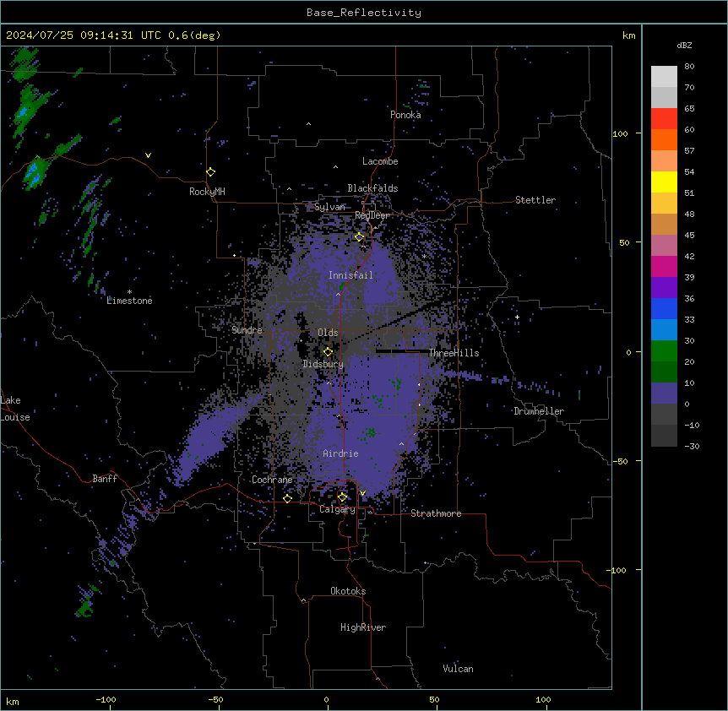Click the yellow V marker west of RockyMH
728x711 pixels.
point(148,155)
